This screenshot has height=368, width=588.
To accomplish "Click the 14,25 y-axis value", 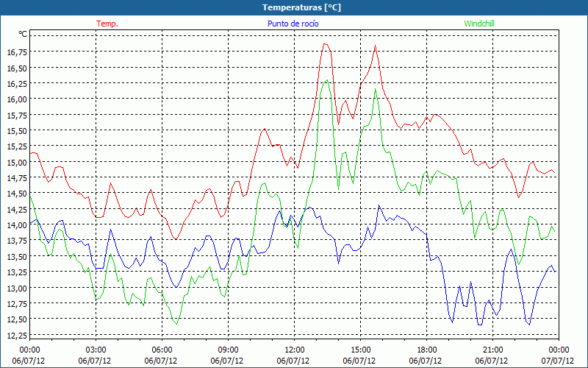I will click(17, 209).
